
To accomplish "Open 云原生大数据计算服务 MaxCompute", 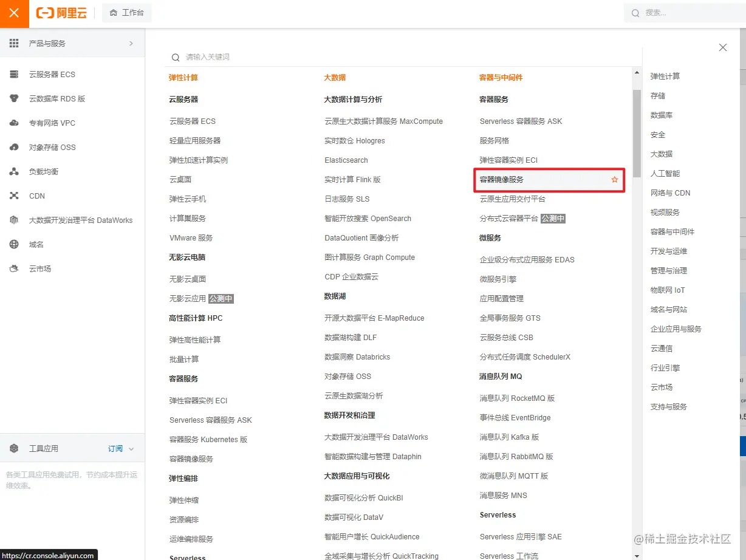I will pos(384,121).
